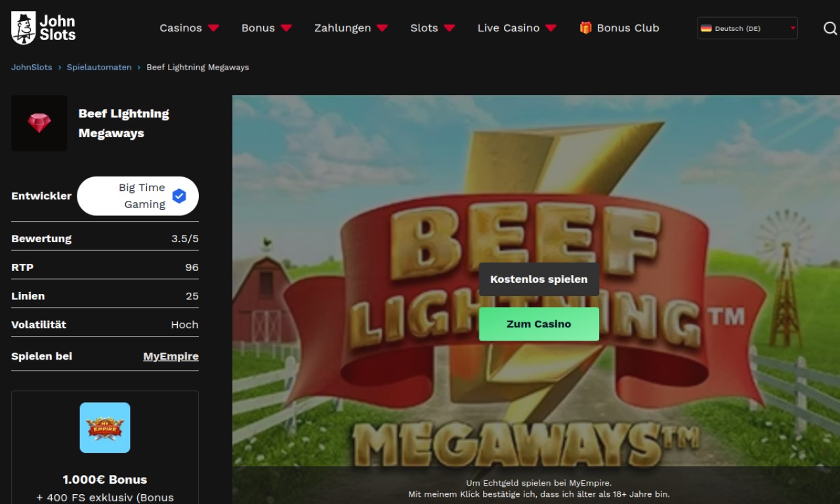The width and height of the screenshot is (840, 504).
Task: Open the Slots menu
Action: pos(424,28)
